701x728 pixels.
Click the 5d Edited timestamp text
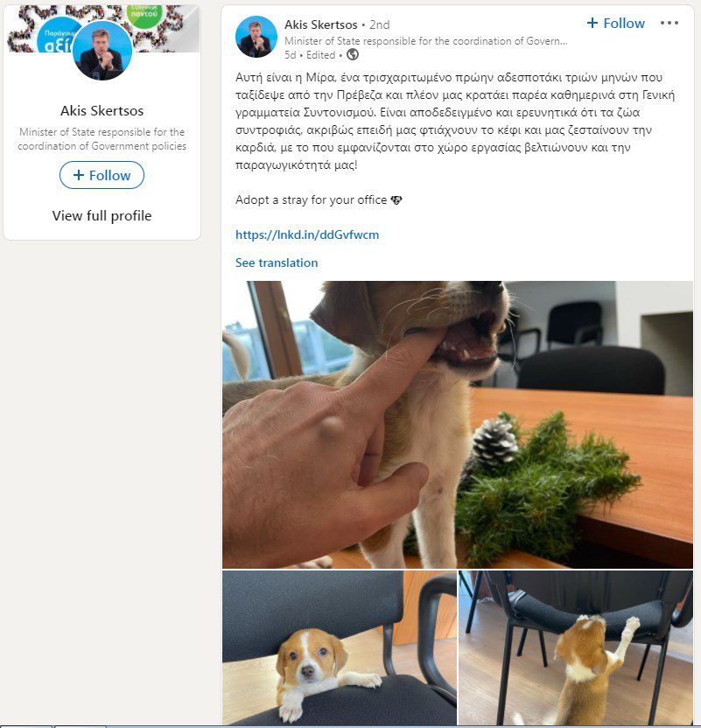(x=310, y=55)
